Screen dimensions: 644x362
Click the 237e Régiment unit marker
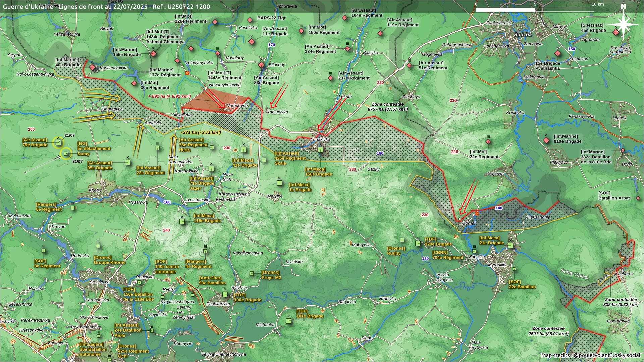[x=331, y=78]
